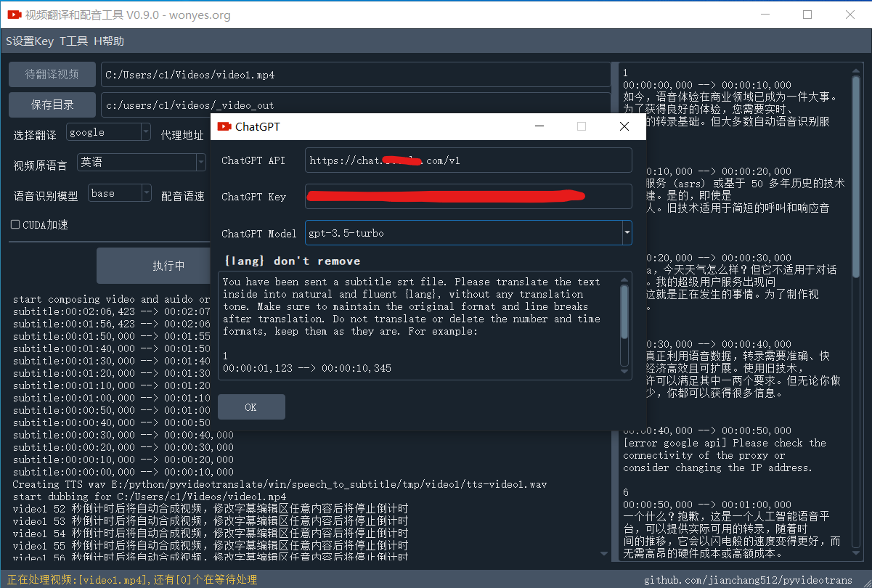The height and width of the screenshot is (588, 872).
Task: Click the 配音语速 label
Action: pos(183,196)
